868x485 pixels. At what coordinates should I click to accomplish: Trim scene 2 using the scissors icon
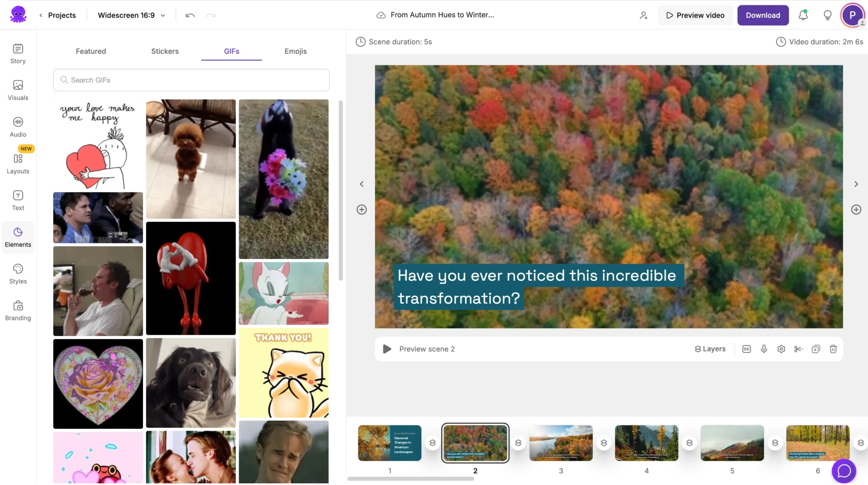pos(798,349)
